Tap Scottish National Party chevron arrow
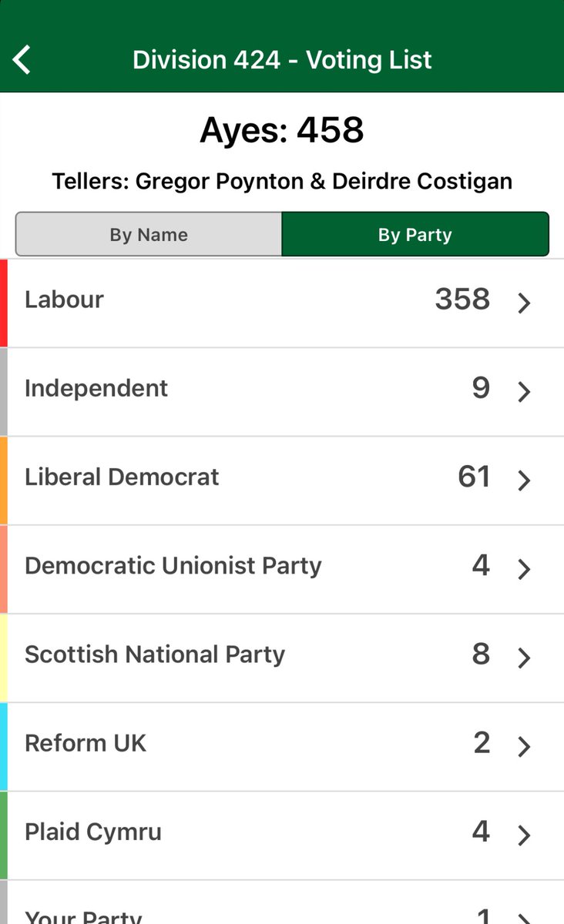 (524, 657)
